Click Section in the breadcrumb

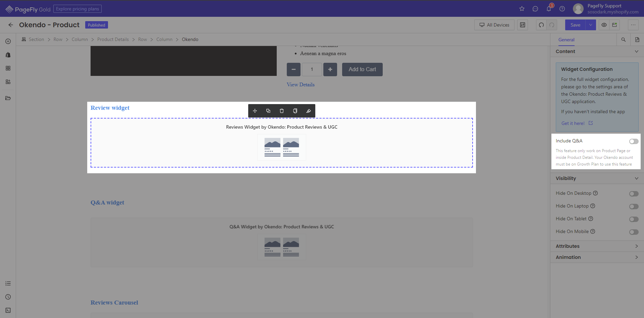point(36,39)
